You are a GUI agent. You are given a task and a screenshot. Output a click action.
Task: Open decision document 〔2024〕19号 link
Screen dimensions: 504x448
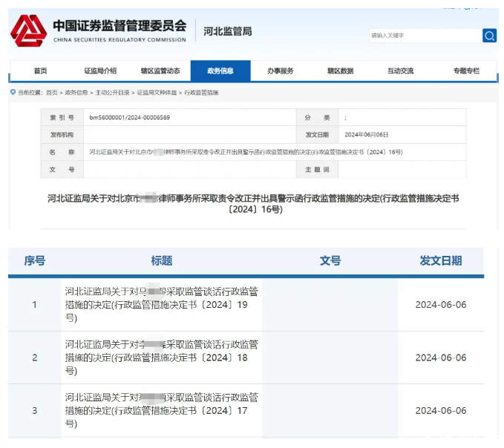[x=161, y=304]
